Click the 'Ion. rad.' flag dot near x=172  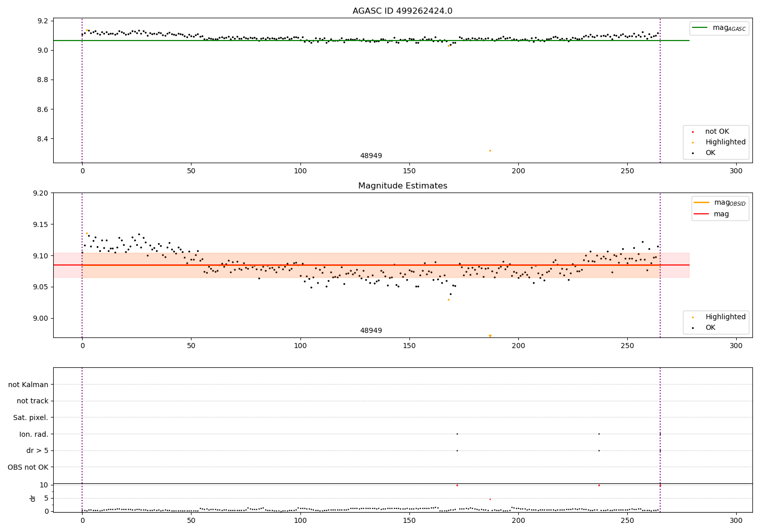457,434
